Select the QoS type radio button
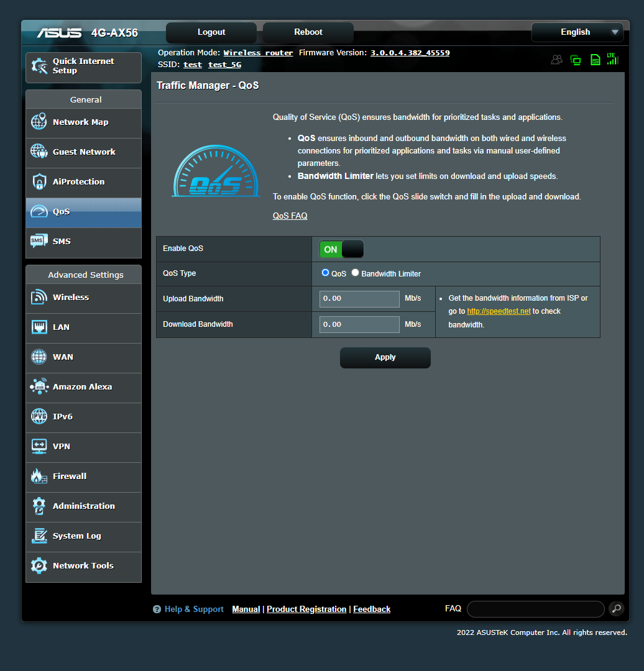This screenshot has width=644, height=671. point(325,273)
